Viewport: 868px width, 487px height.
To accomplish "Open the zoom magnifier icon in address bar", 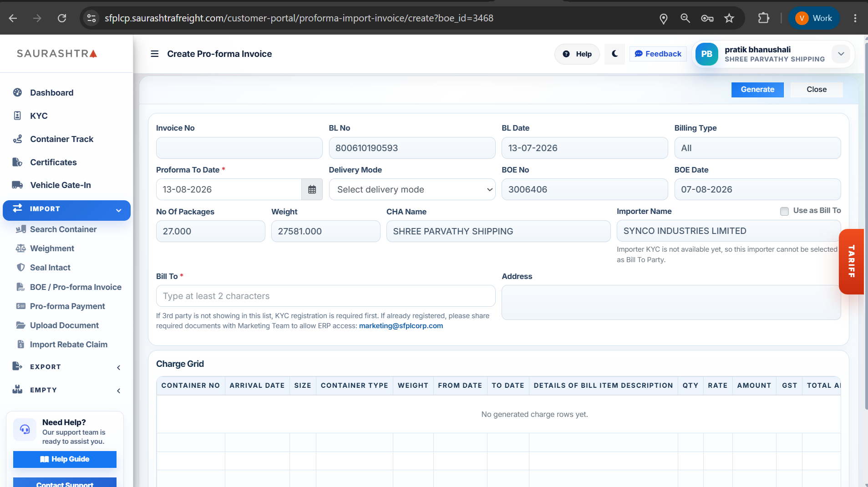I will tap(685, 18).
